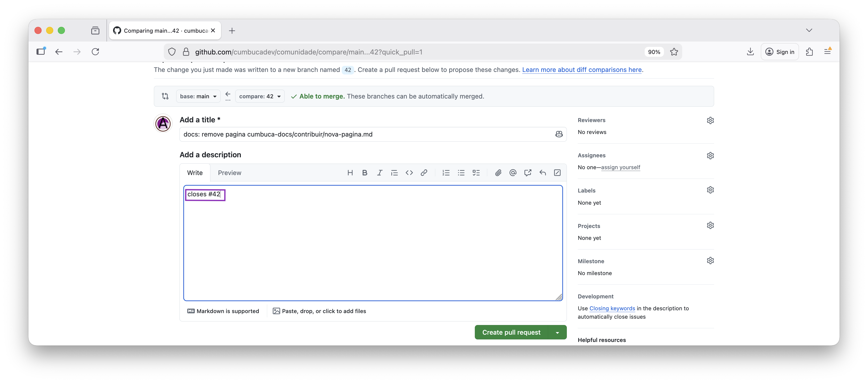
Task: Open recent tabs list icon
Action: pos(95,31)
